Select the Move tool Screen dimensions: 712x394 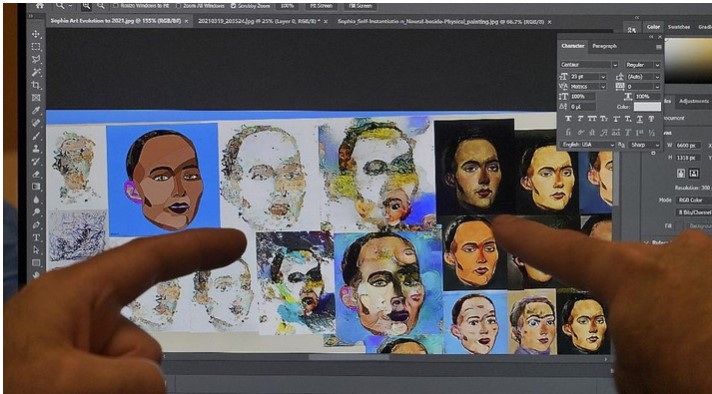point(36,34)
